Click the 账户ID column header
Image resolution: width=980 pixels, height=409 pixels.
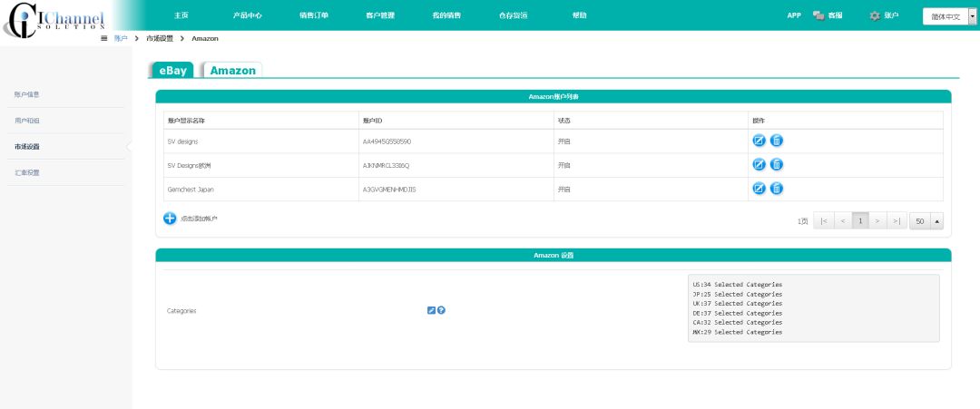[456, 120]
